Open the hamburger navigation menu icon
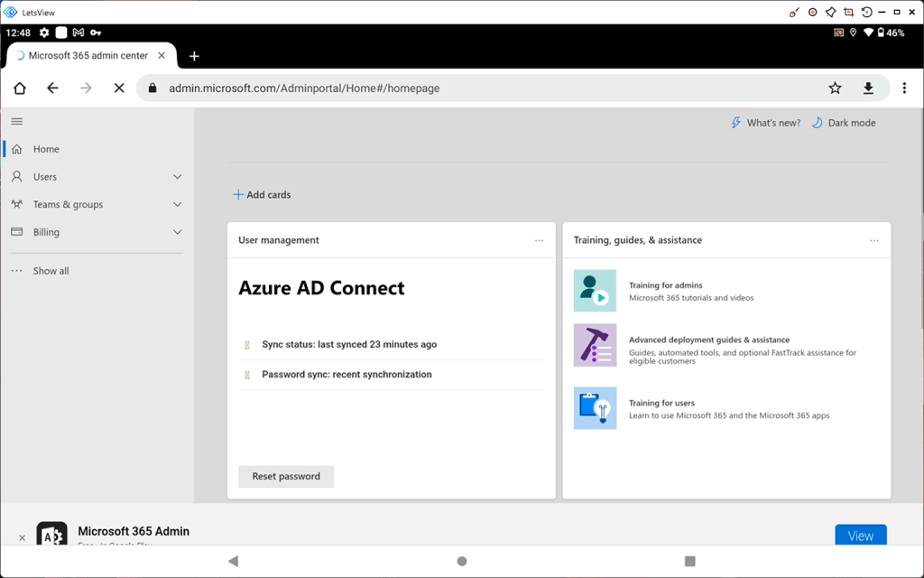Viewport: 924px width, 578px height. tap(16, 122)
